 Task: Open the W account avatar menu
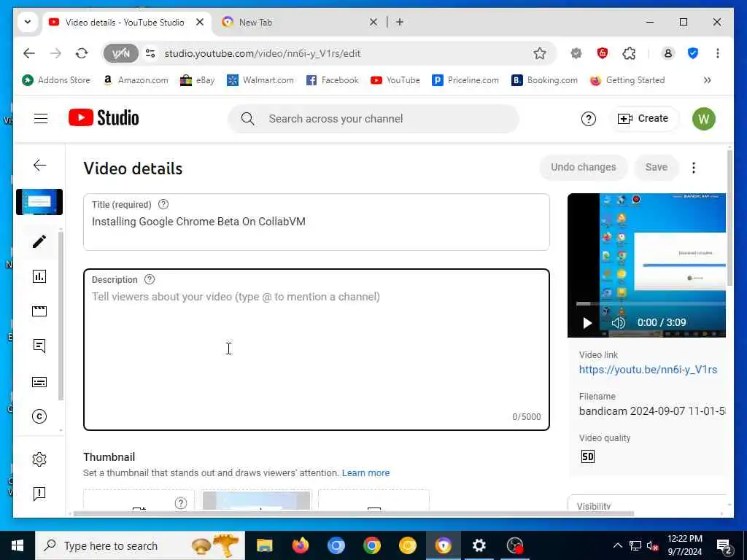[704, 119]
